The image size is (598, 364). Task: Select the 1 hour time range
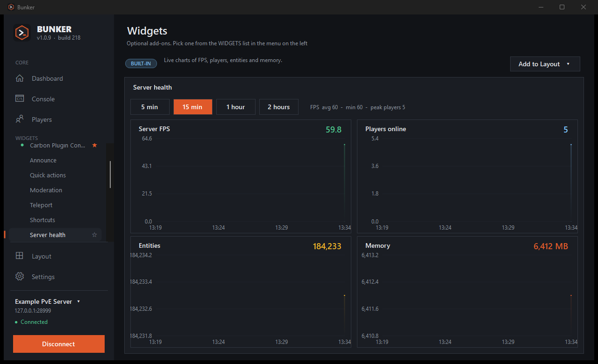(236, 107)
